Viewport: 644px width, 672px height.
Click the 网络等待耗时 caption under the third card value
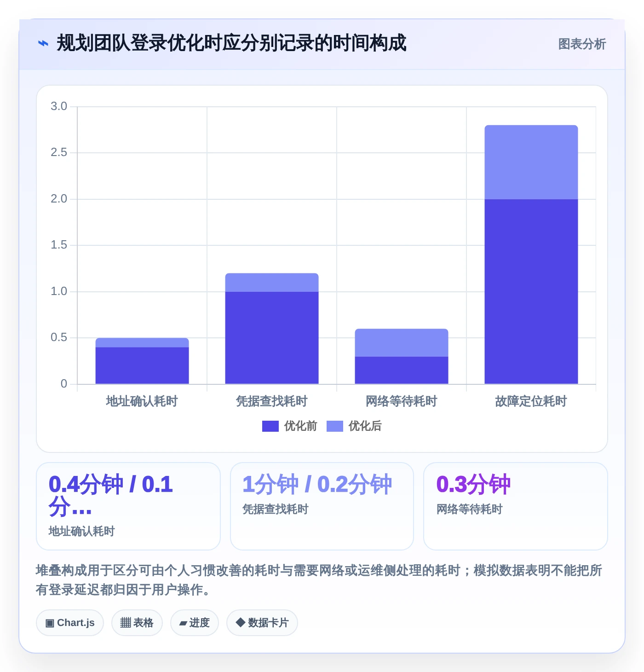click(470, 509)
